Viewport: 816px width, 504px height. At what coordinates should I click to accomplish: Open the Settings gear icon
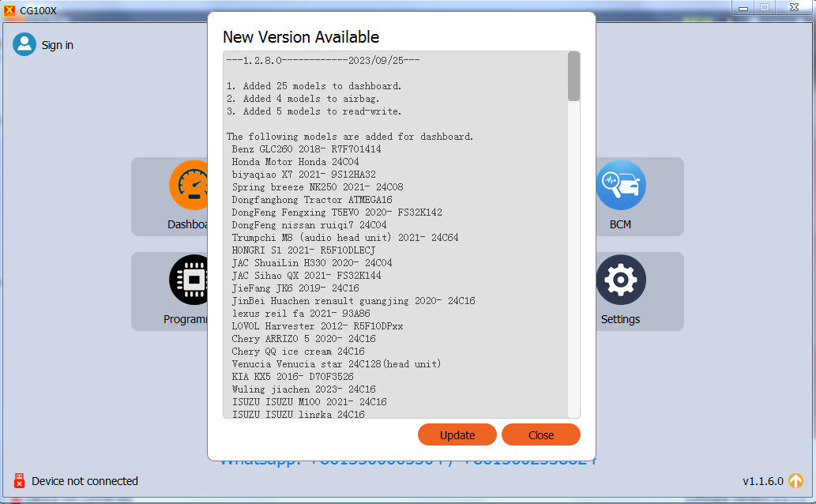tap(621, 280)
